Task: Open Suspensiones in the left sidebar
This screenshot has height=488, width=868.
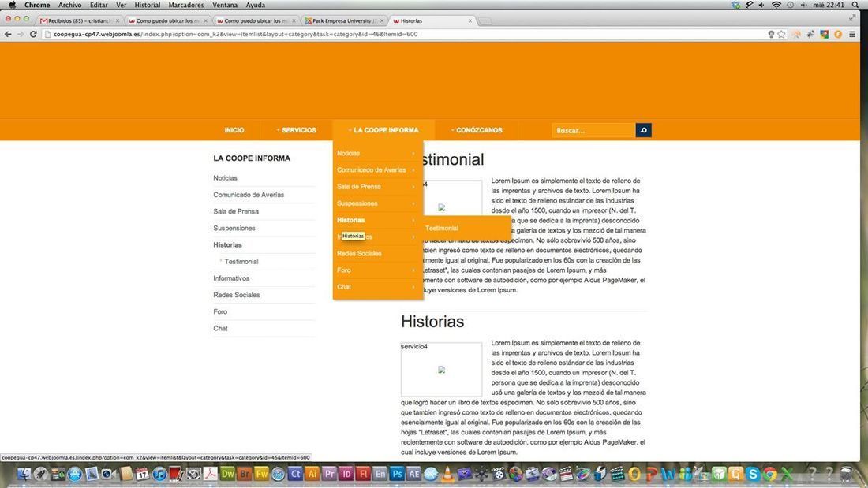Action: [234, 228]
